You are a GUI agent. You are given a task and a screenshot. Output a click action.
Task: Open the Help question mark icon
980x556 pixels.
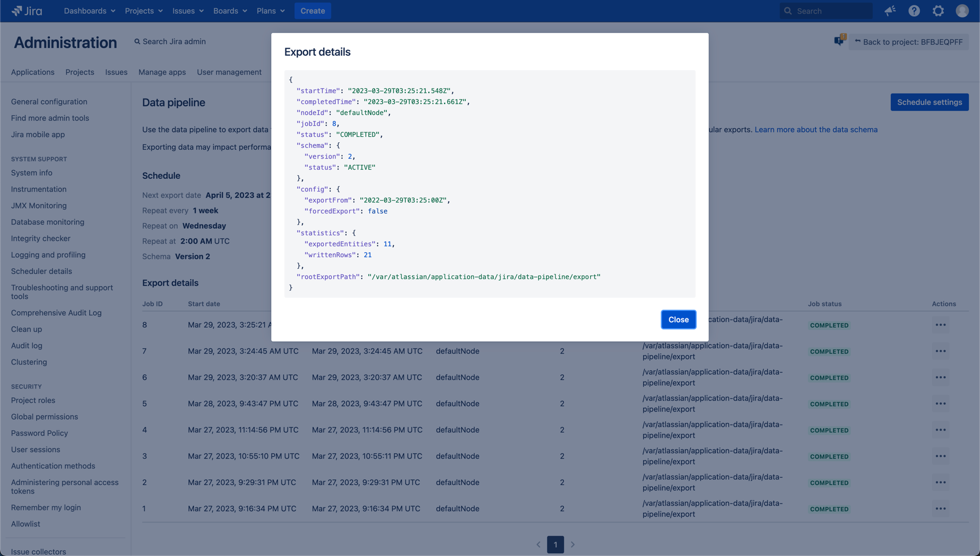(914, 11)
